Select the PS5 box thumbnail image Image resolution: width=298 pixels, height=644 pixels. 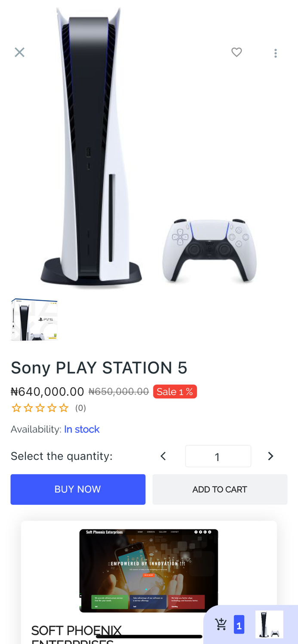point(34,319)
